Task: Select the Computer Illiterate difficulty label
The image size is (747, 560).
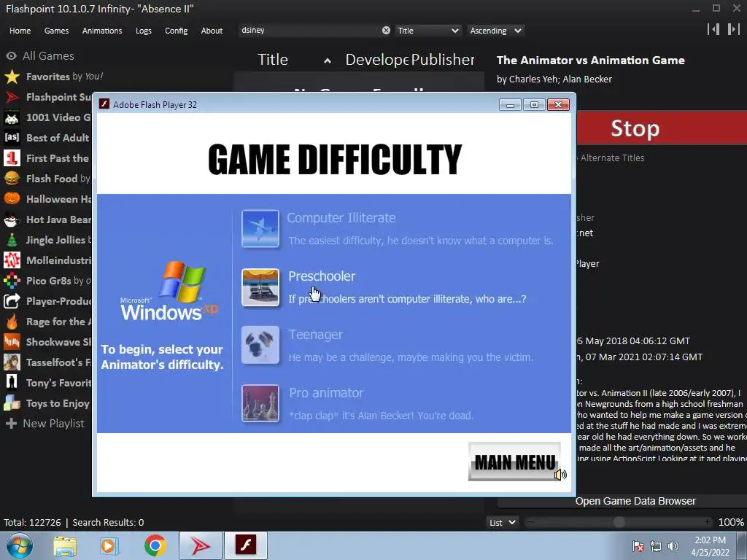Action: coord(341,217)
